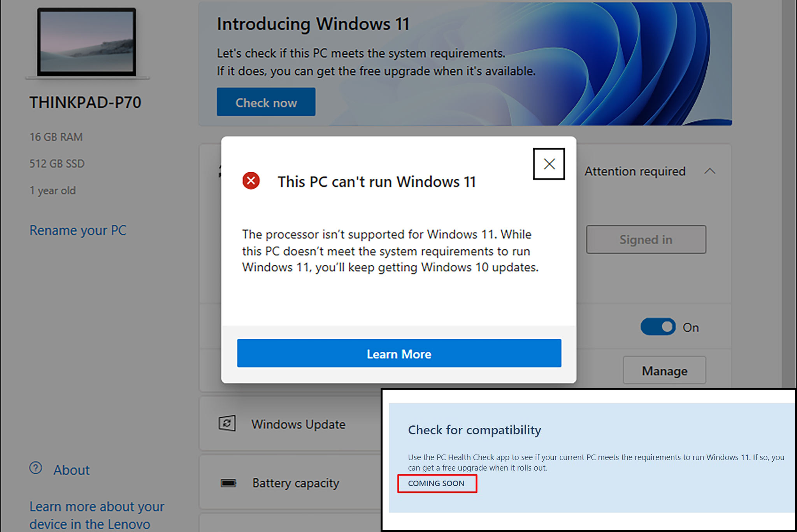Click the This PC can't run Windows 11 title
797x532 pixels.
[x=377, y=182]
